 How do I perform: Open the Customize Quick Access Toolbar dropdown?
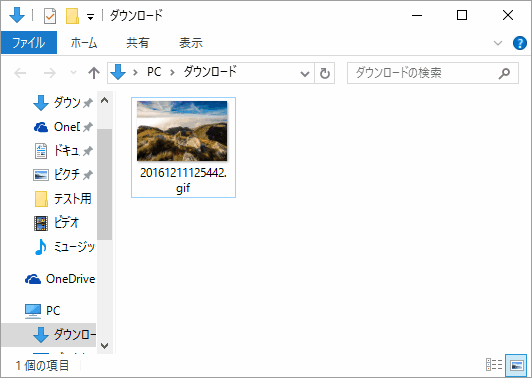coord(90,16)
